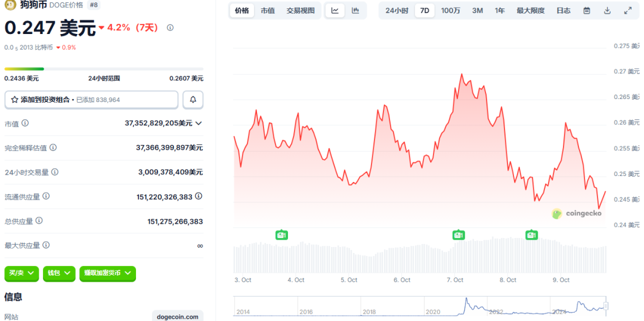Switch to line chart icon
The width and height of the screenshot is (644, 321).
point(335,11)
